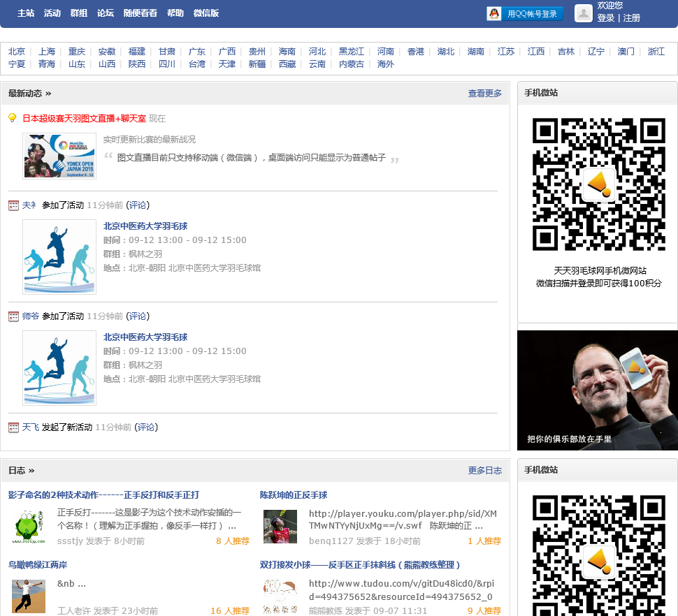Click 评论 next to 天飞 activity
The height and width of the screenshot is (616, 678).
tap(146, 427)
